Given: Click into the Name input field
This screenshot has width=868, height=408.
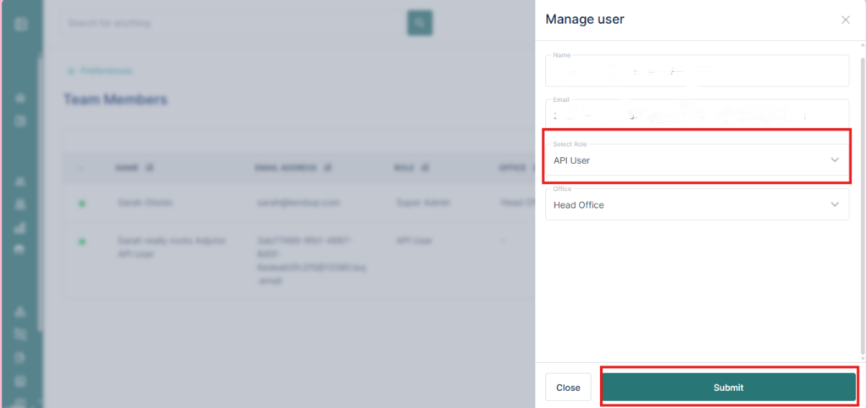Looking at the screenshot, I should click(x=695, y=71).
